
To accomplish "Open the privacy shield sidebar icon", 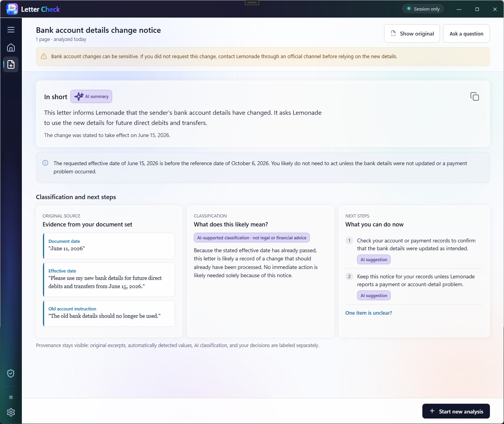I will pos(11,373).
